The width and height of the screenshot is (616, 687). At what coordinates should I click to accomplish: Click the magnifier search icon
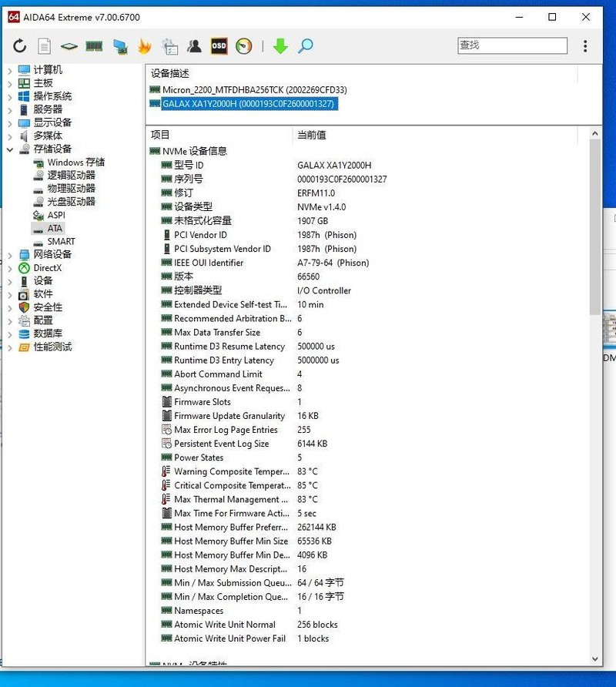[x=306, y=46]
